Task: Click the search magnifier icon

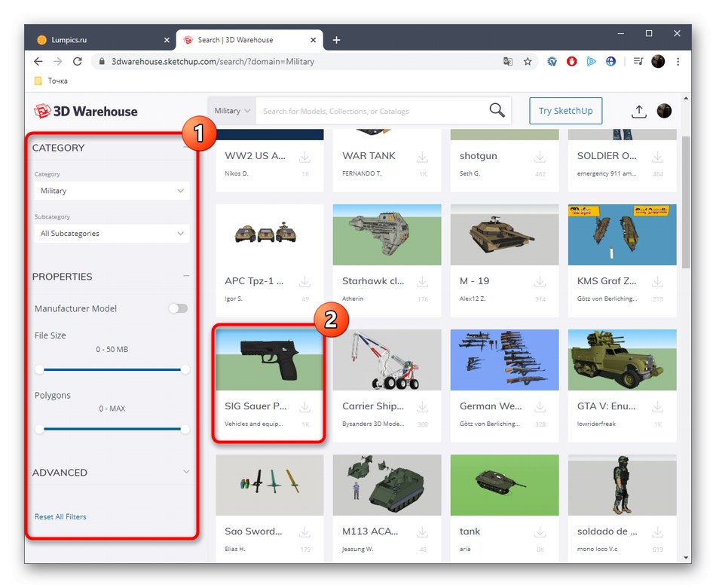Action: click(497, 110)
